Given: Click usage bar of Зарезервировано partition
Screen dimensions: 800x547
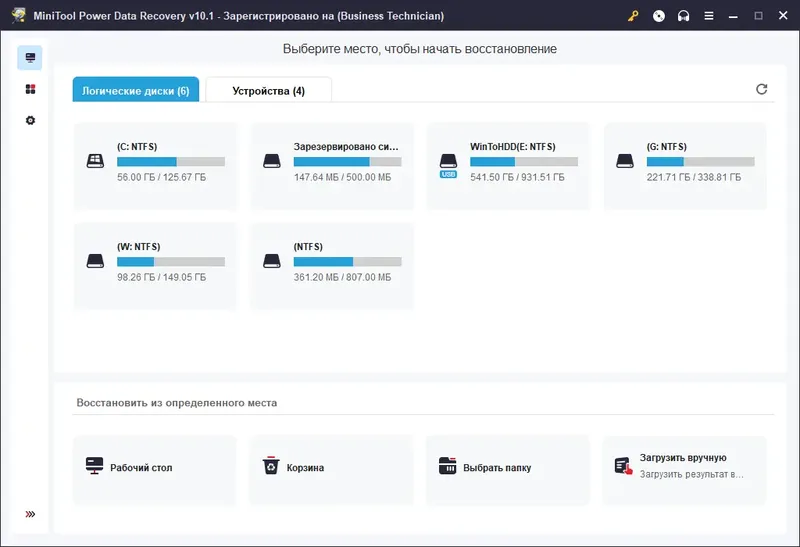Looking at the screenshot, I should pyautogui.click(x=347, y=162).
